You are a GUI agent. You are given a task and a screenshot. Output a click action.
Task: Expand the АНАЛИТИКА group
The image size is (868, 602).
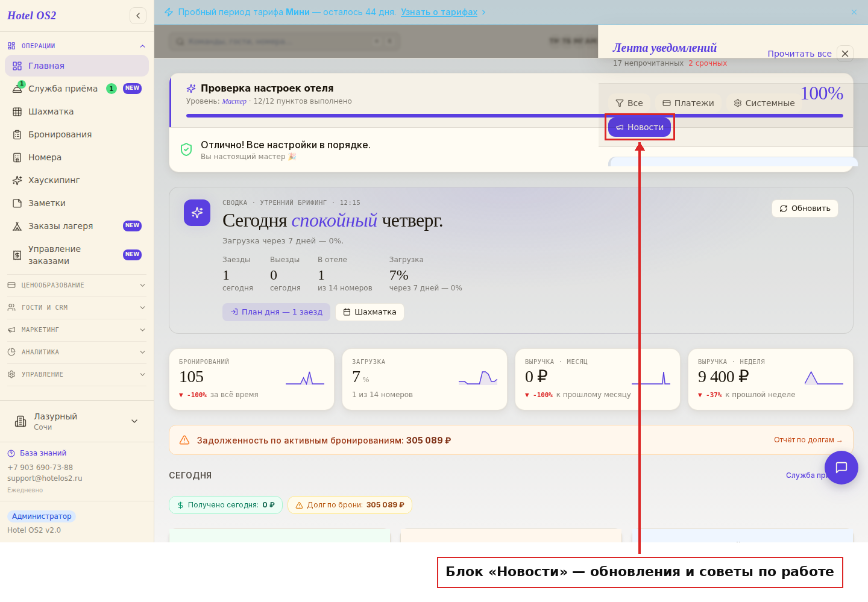coord(77,352)
